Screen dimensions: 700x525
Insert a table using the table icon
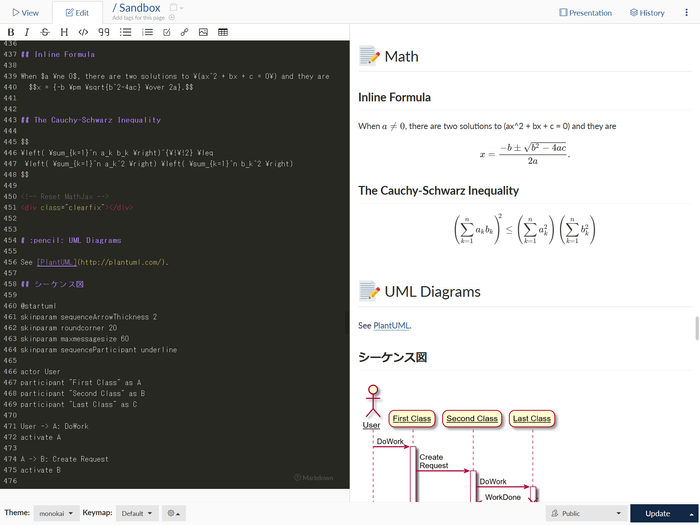[x=222, y=32]
